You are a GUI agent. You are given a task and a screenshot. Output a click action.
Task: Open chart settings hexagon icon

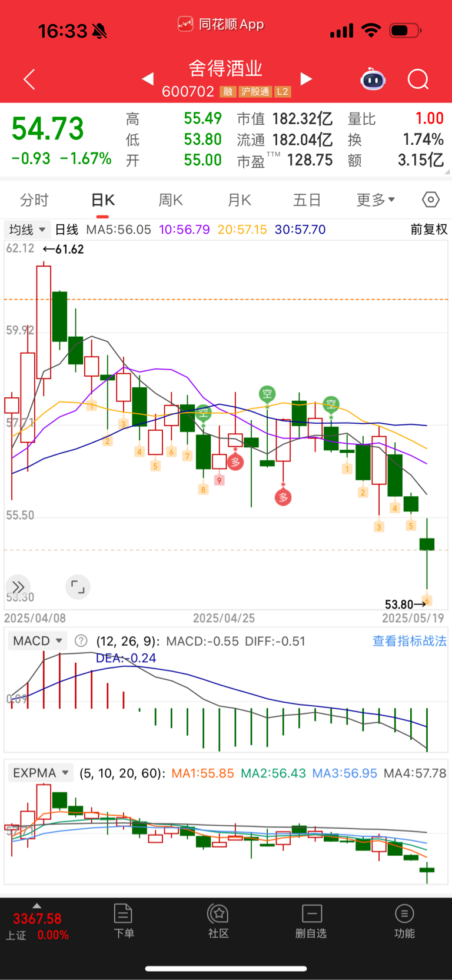(431, 200)
